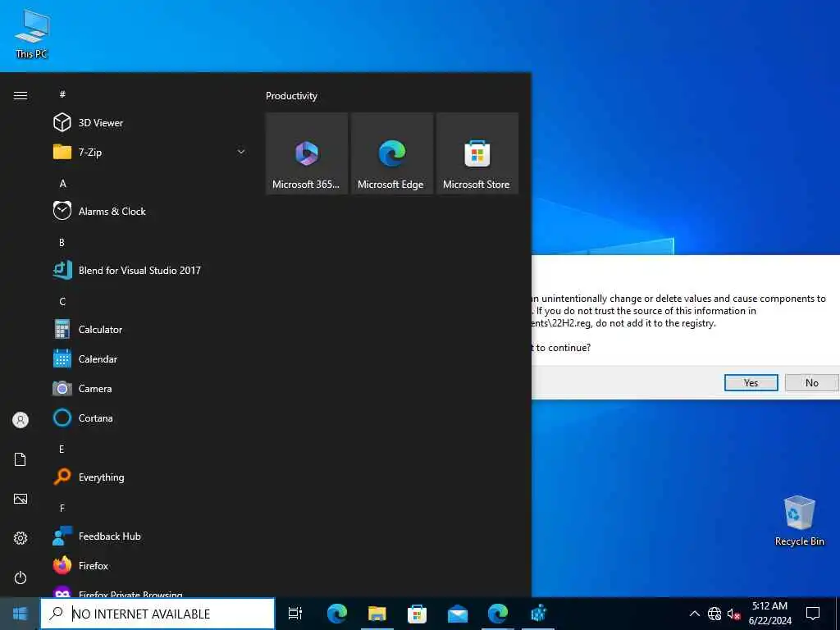
Task: Click the letter B section header
Action: coord(62,243)
